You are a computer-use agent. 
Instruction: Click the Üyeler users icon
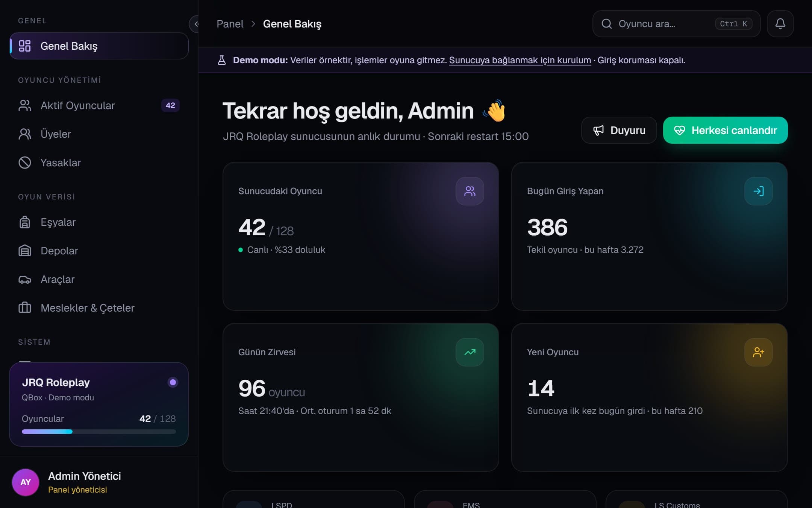[25, 134]
